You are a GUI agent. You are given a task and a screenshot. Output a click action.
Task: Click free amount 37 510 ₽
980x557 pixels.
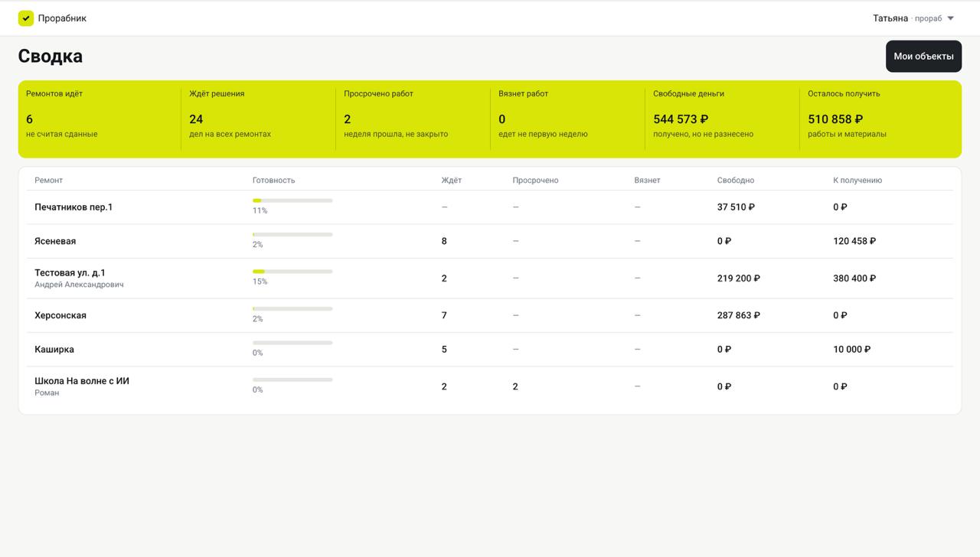pyautogui.click(x=736, y=207)
